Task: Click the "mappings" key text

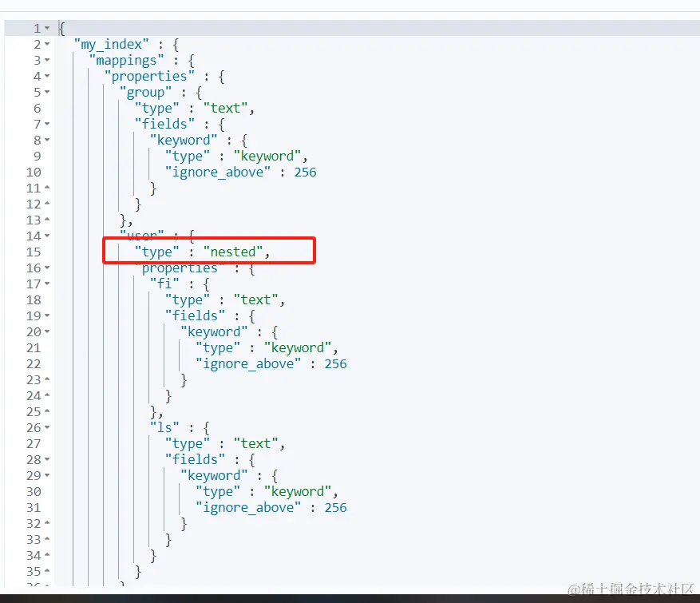Action: 127,61
